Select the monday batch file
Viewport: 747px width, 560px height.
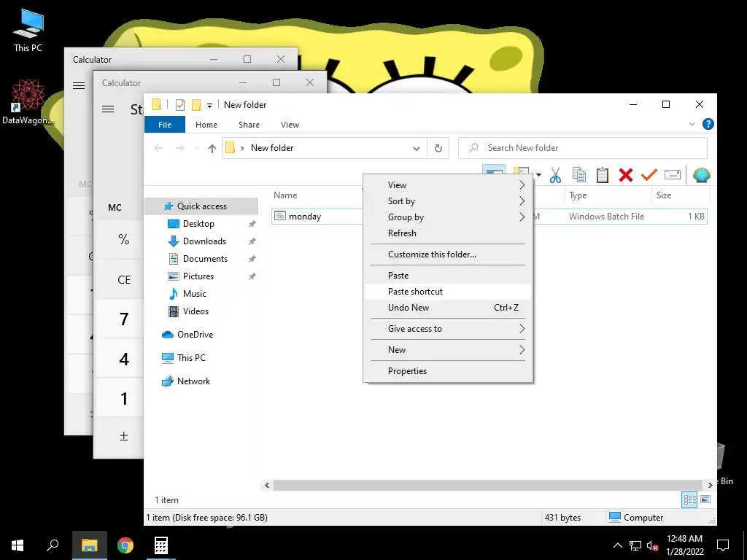(x=305, y=217)
